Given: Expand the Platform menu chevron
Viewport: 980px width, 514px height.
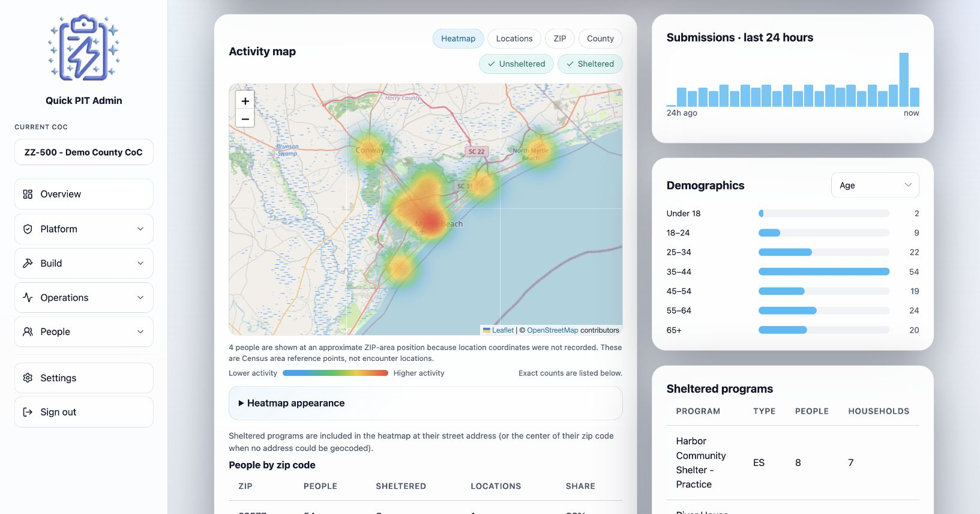Looking at the screenshot, I should (140, 229).
